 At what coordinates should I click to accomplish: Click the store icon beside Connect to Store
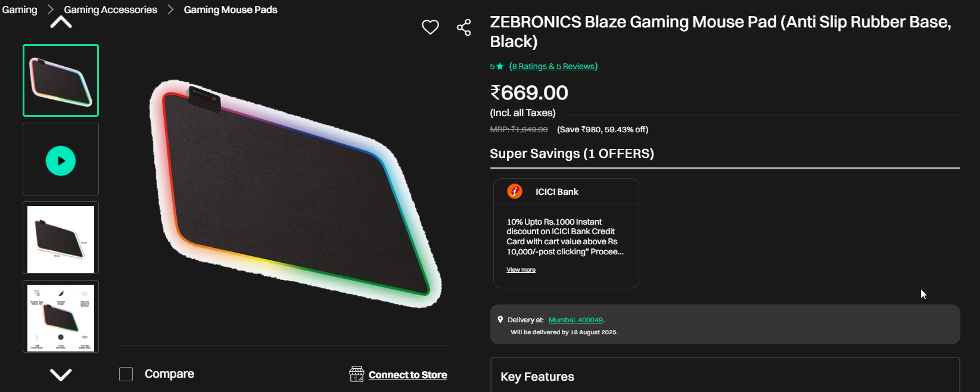point(356,374)
